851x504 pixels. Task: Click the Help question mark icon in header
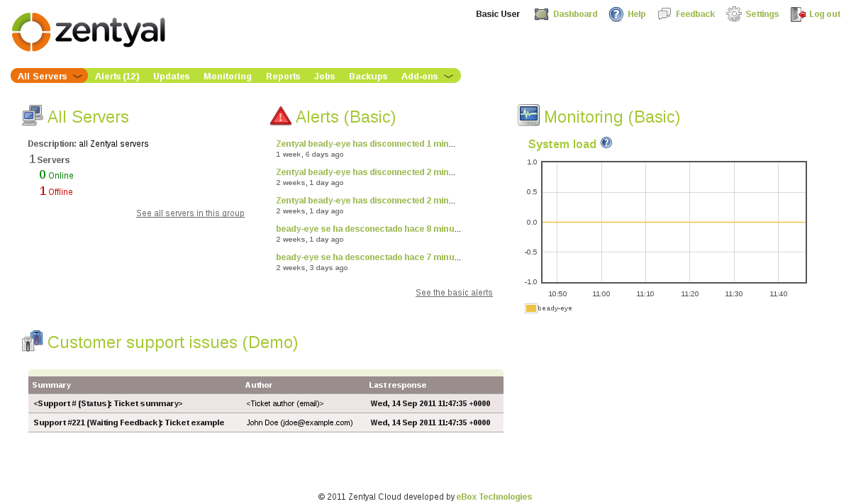pyautogui.click(x=616, y=14)
